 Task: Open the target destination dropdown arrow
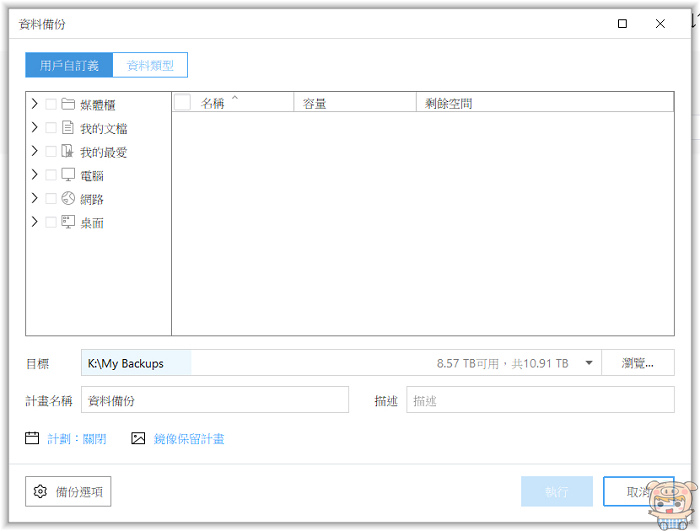pyautogui.click(x=589, y=363)
